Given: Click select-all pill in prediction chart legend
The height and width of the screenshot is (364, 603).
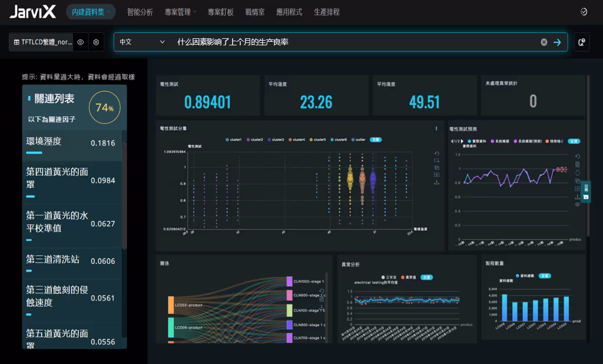Looking at the screenshot, I should [x=574, y=141].
